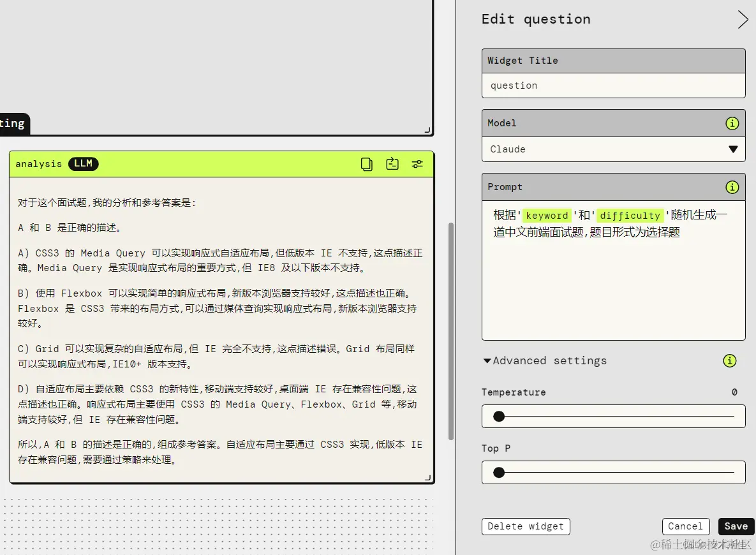
Task: Select the difficulty variable tag in prompt
Action: [x=630, y=216]
